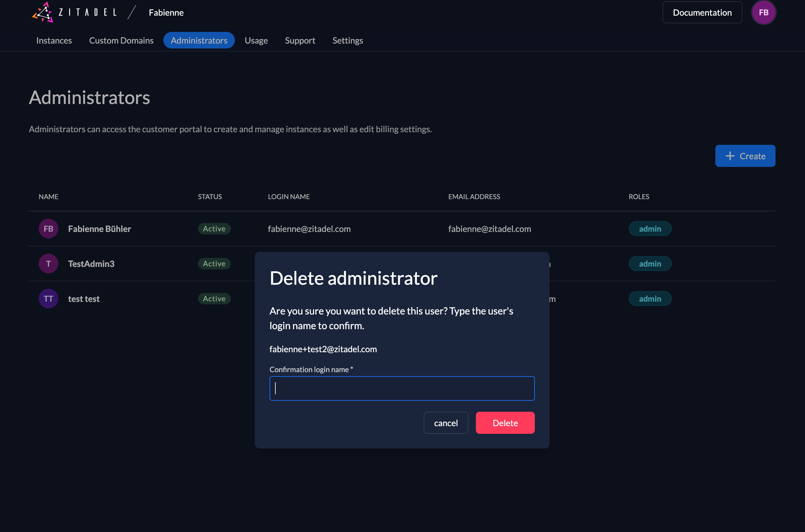This screenshot has height=532, width=805.
Task: Click the admin role badge for TestAdmin3
Action: pyautogui.click(x=650, y=263)
